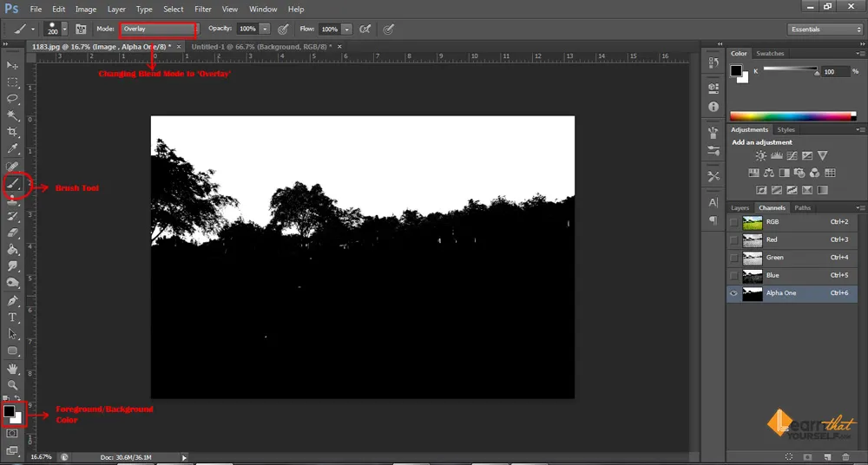Screen dimensions: 868x465
Task: Pick the Lasso tool
Action: 13,99
